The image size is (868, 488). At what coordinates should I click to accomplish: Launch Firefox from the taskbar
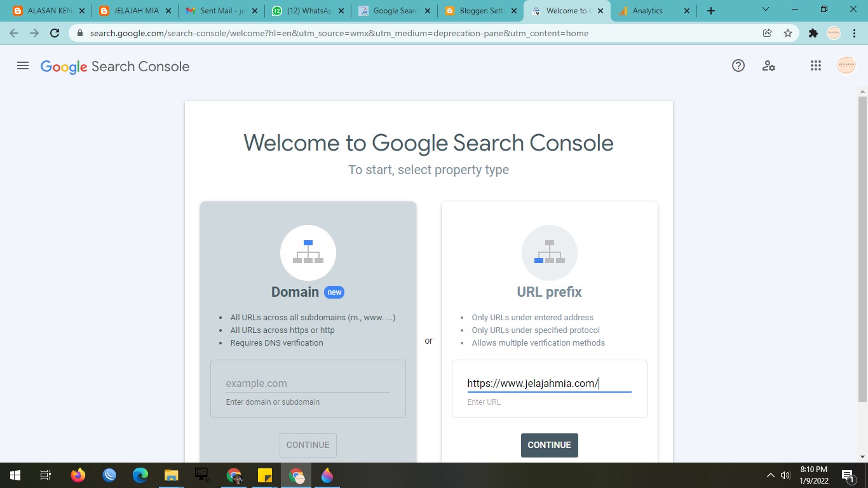(x=78, y=475)
